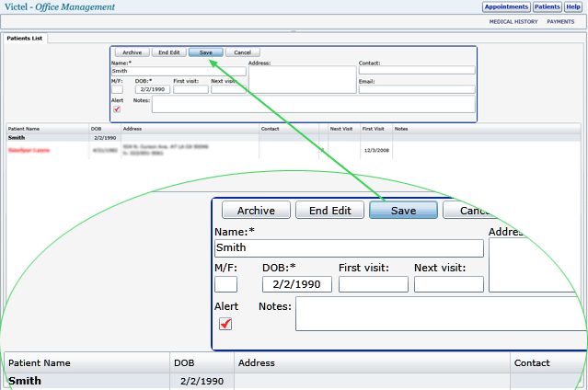This screenshot has width=588, height=390.
Task: Sort by Next Visit column header
Action: coord(344,129)
